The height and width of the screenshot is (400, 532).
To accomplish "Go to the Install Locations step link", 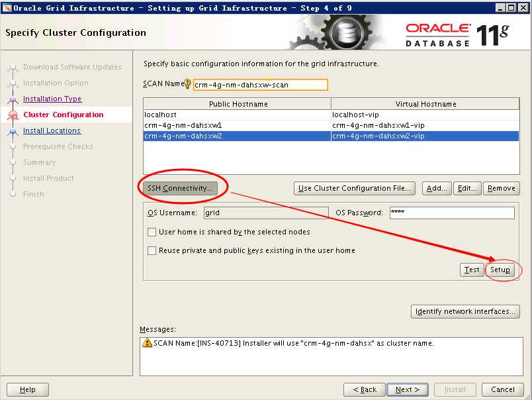I will point(52,130).
